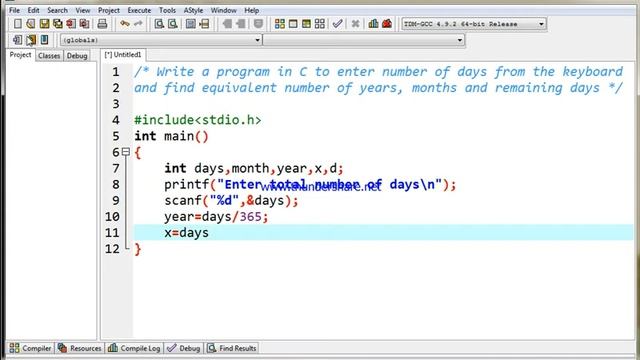The height and width of the screenshot is (360, 640).
Task: Open the Compiler bottom panel tab
Action: (x=31, y=348)
